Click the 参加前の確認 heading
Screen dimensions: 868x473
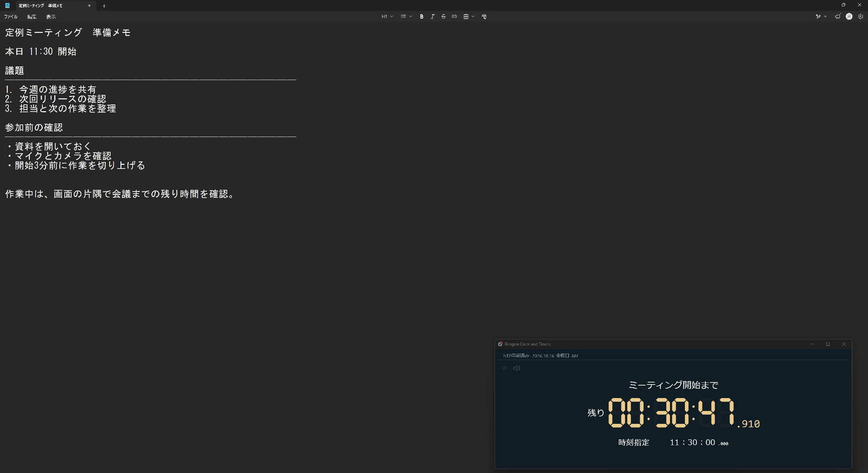tap(34, 127)
